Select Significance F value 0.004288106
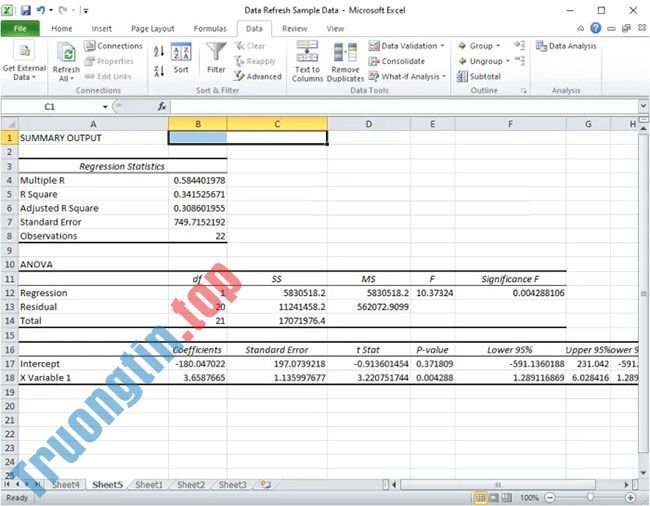This screenshot has width=650, height=506. coord(510,293)
